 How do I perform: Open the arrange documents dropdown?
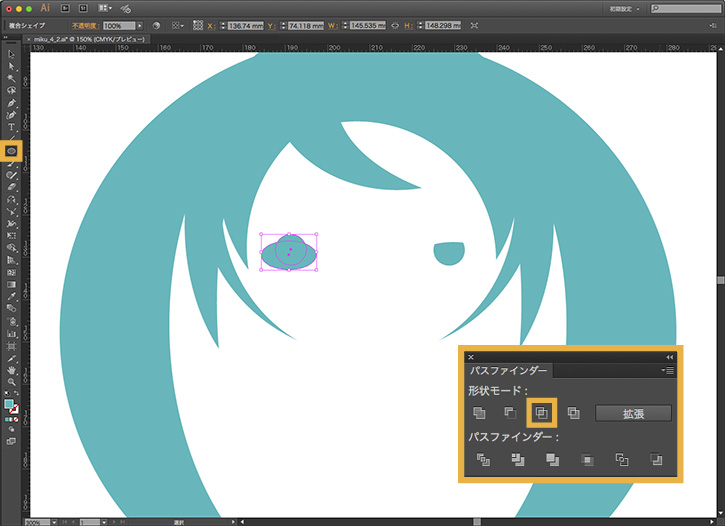[105, 8]
